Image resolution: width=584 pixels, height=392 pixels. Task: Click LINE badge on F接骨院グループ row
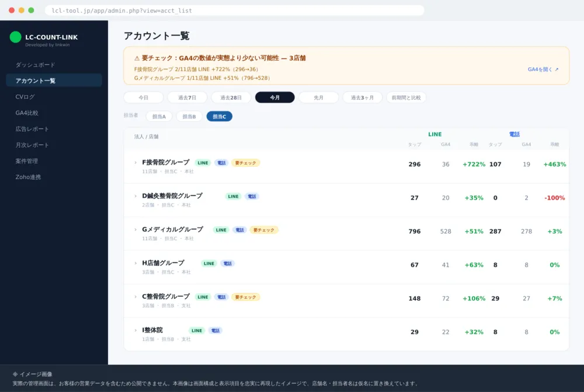[203, 163]
